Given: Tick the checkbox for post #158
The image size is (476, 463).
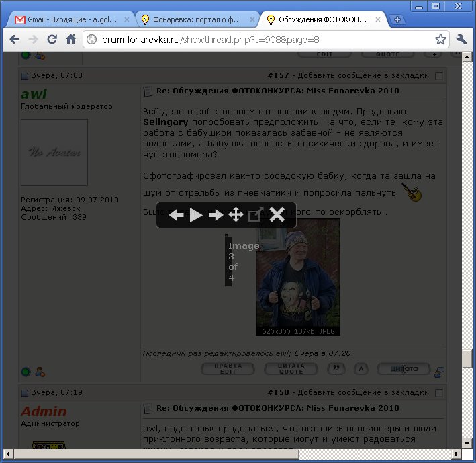Looking at the screenshot, I should [438, 393].
